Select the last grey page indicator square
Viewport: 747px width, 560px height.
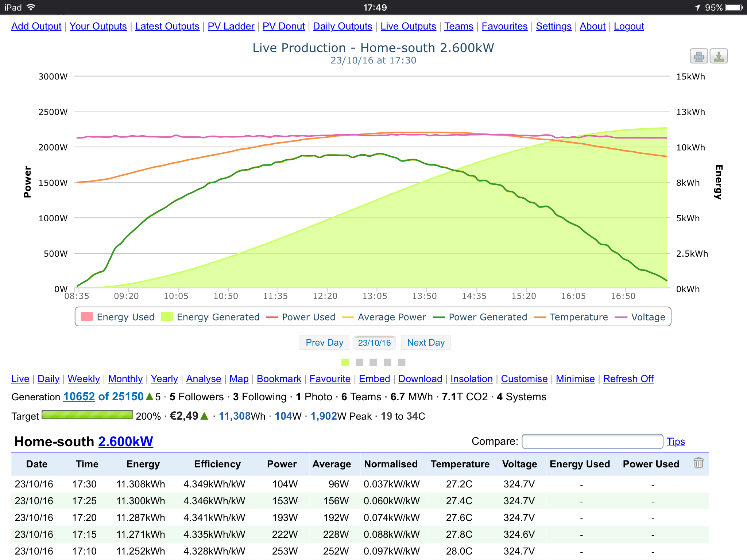(402, 362)
